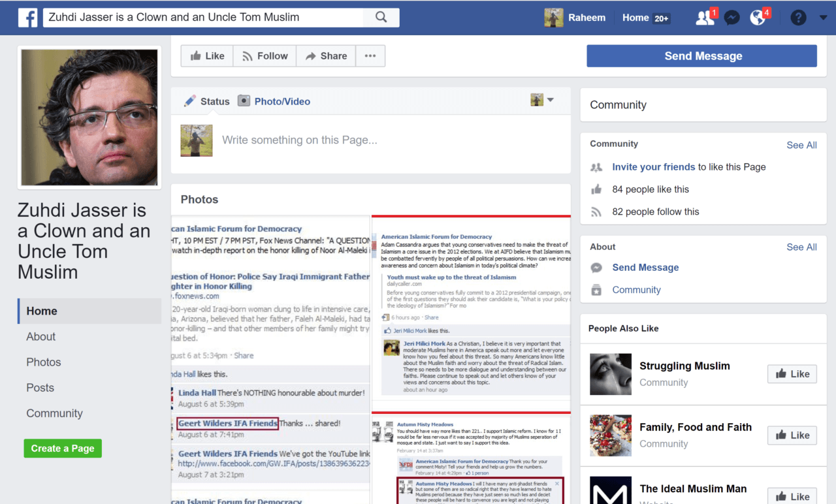836x504 pixels.
Task: Open the help question mark icon
Action: [x=798, y=18]
